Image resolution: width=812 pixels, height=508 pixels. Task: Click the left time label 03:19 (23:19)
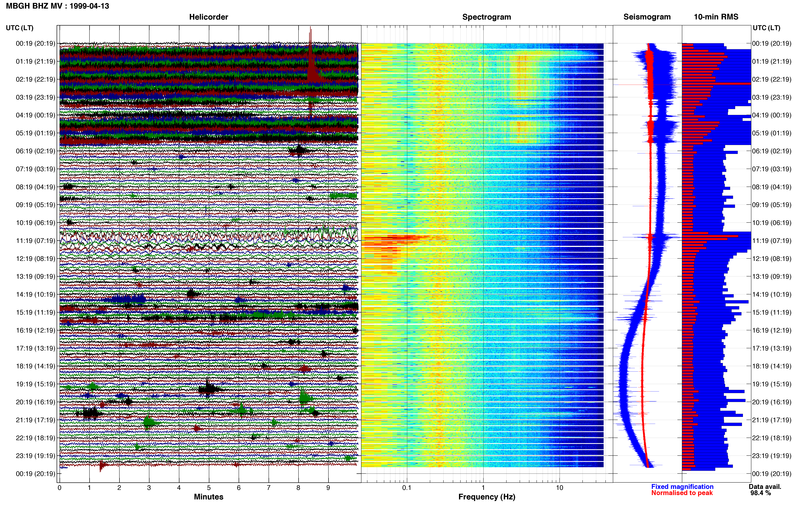35,97
